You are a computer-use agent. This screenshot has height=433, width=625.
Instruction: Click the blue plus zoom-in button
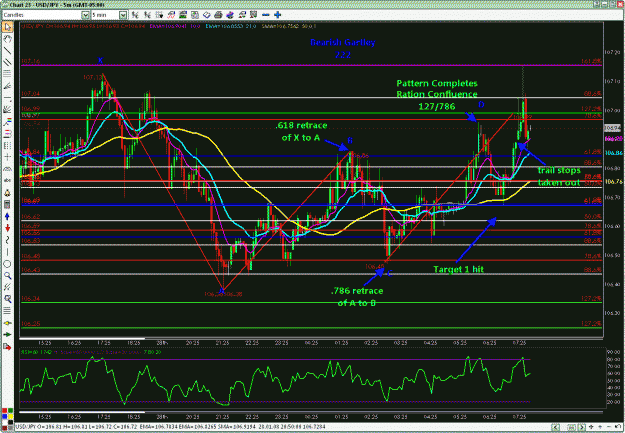[278, 15]
